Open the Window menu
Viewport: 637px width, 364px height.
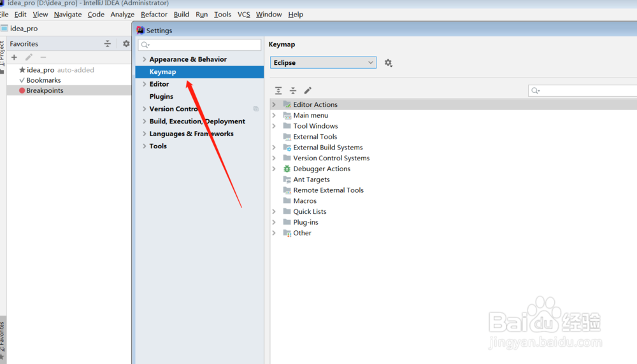pos(269,14)
